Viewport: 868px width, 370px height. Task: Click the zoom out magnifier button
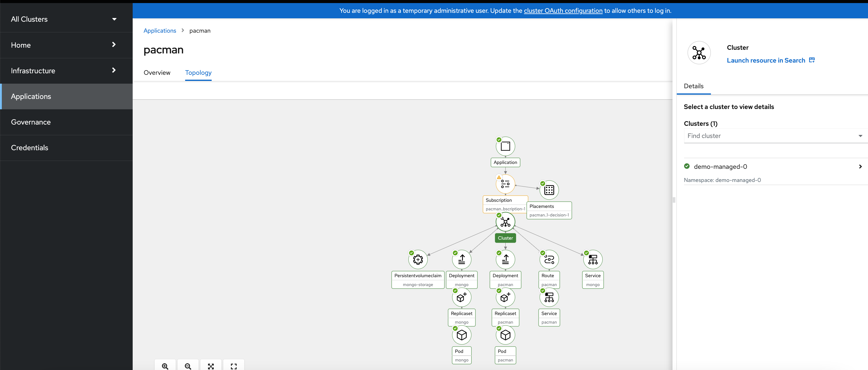click(x=188, y=366)
